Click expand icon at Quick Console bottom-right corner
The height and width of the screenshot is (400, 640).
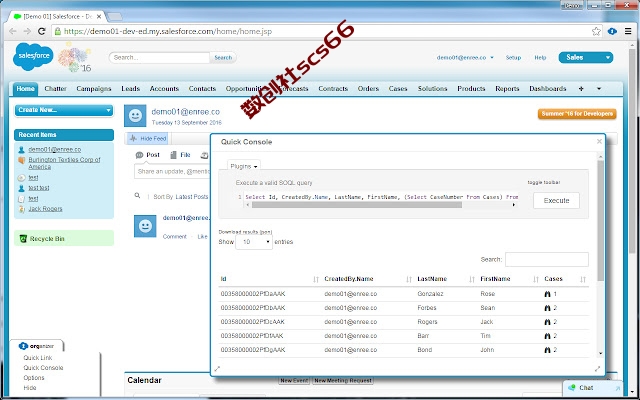[598, 369]
